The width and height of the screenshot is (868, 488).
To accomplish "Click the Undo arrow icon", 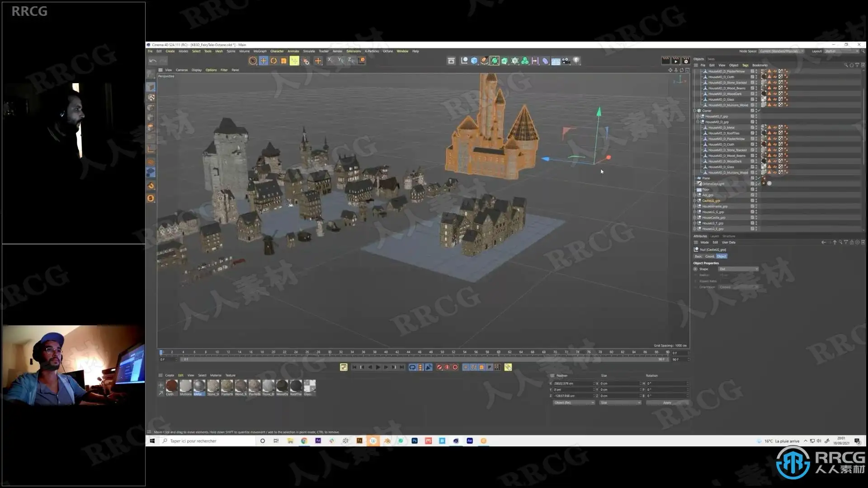I will [153, 61].
